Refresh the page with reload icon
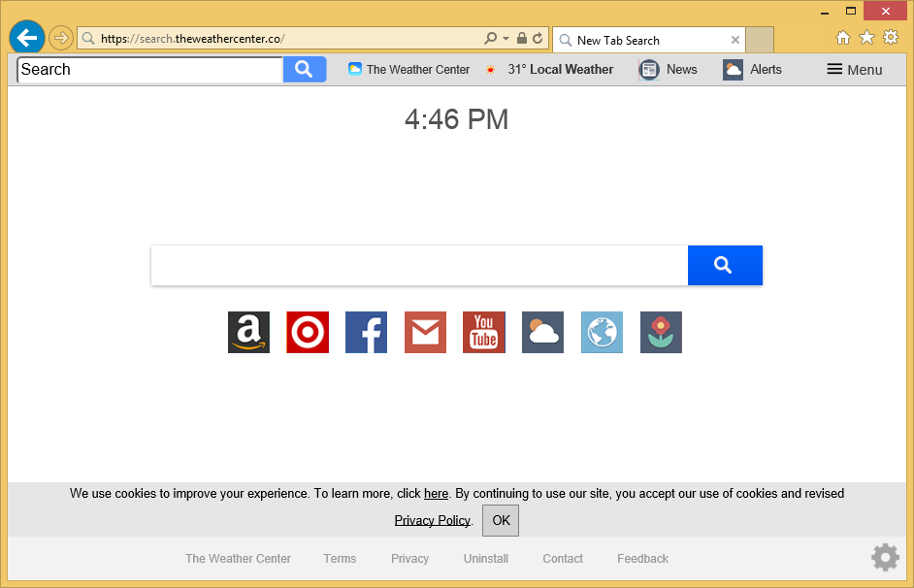The height and width of the screenshot is (588, 914). point(538,39)
